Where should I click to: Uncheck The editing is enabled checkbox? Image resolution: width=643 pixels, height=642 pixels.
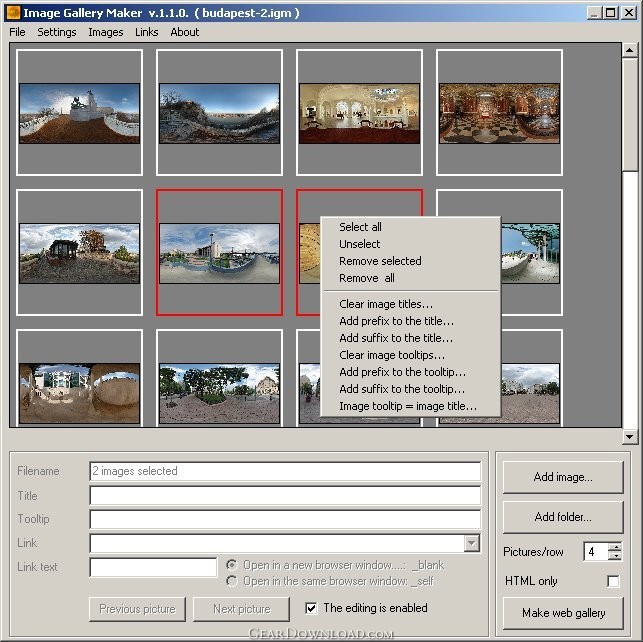click(311, 608)
